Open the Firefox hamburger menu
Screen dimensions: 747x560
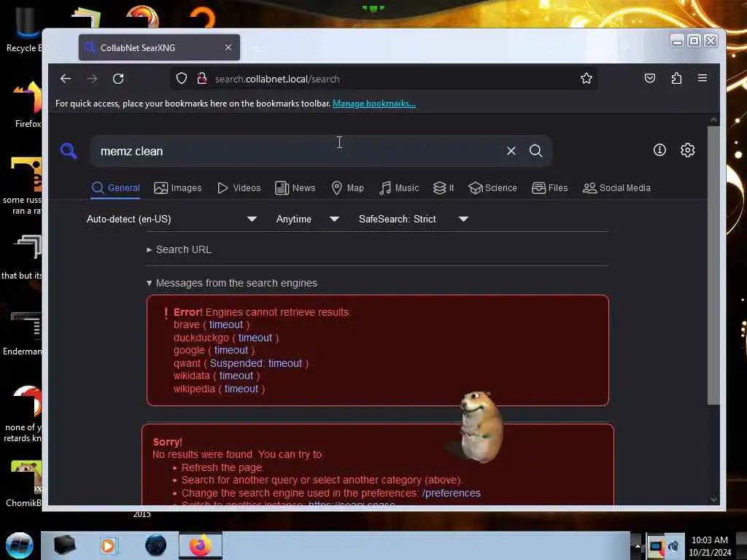703,78
